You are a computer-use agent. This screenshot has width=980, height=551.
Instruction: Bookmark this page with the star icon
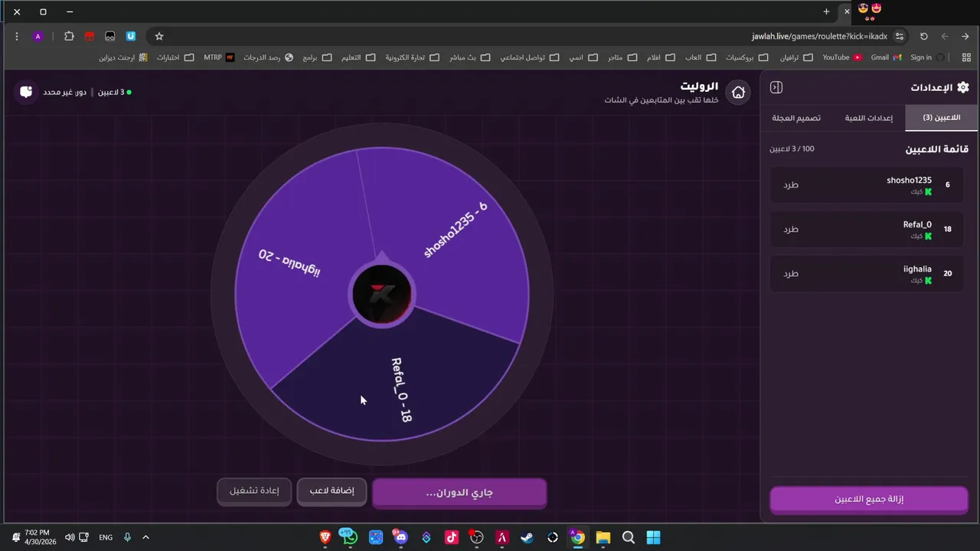point(159,36)
